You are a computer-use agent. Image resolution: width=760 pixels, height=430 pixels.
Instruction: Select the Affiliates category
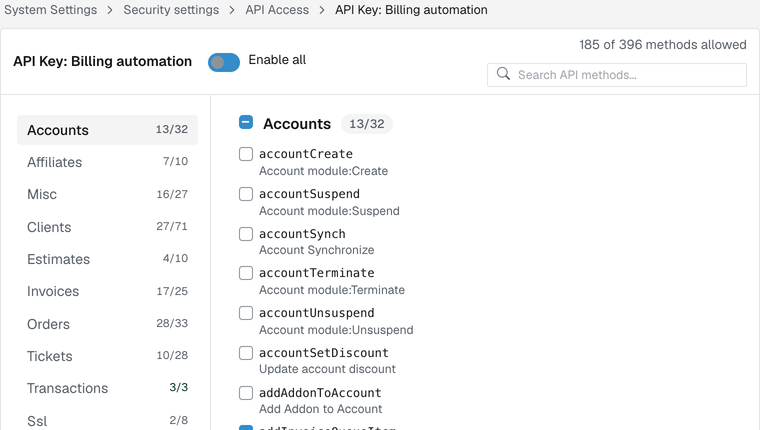point(107,162)
